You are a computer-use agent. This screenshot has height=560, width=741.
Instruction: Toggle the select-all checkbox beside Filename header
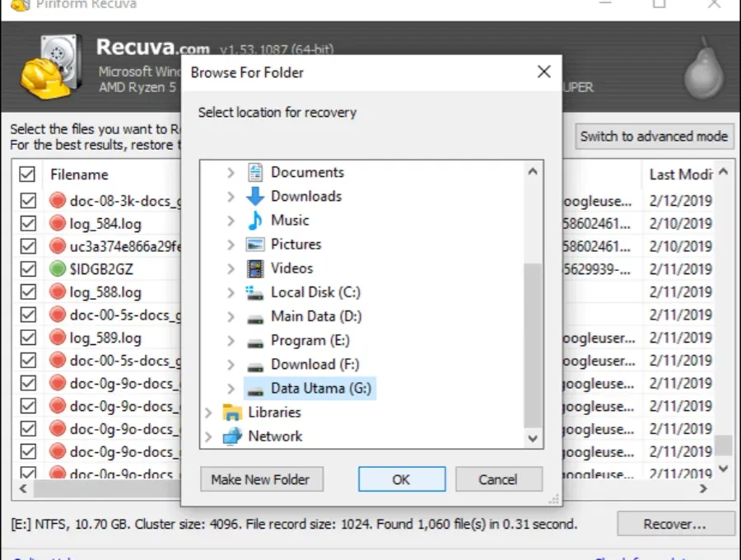(x=27, y=174)
